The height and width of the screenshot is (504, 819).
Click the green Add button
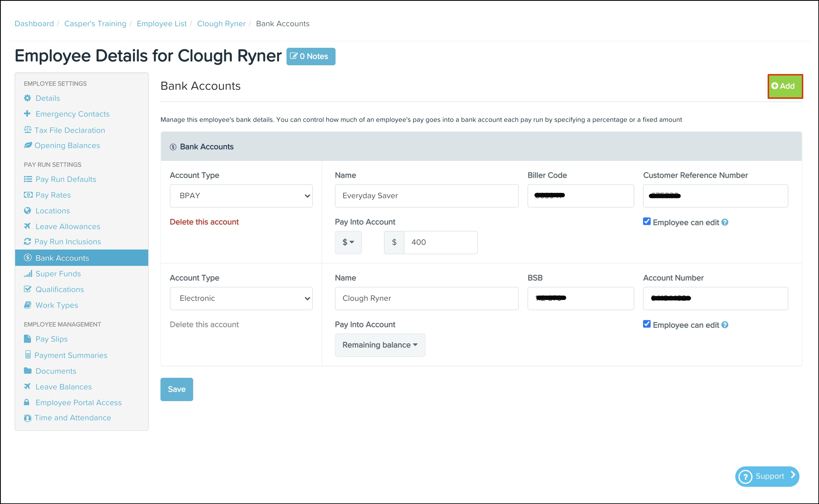click(785, 86)
